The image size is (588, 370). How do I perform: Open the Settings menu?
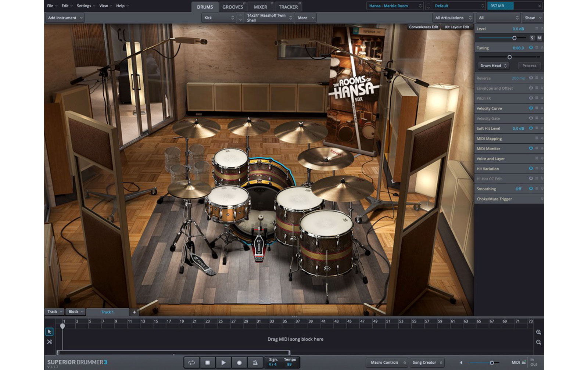point(86,6)
